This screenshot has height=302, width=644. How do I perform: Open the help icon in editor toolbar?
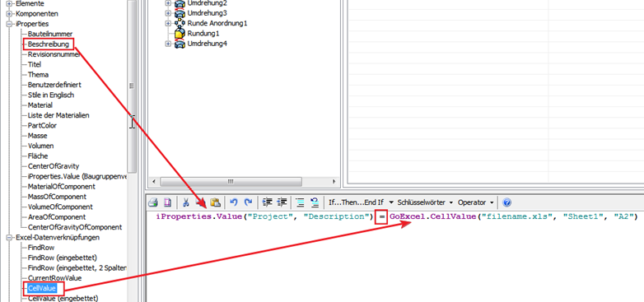pyautogui.click(x=506, y=202)
